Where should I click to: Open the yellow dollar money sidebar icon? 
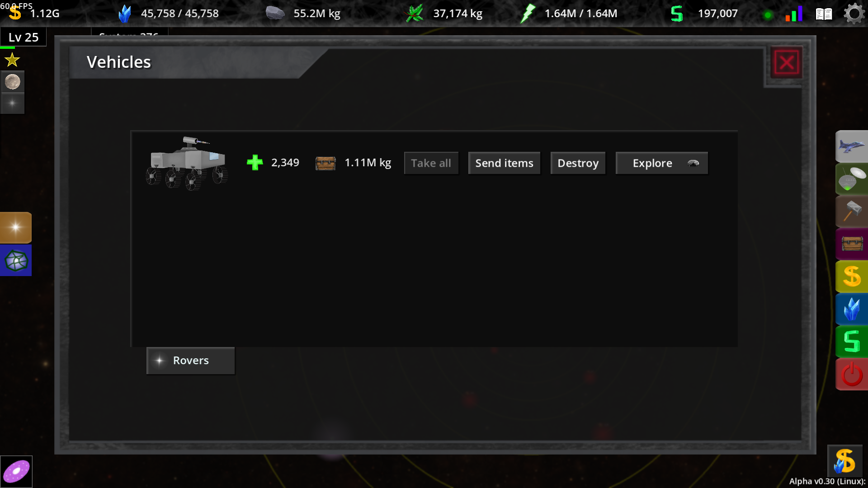pyautogui.click(x=852, y=277)
